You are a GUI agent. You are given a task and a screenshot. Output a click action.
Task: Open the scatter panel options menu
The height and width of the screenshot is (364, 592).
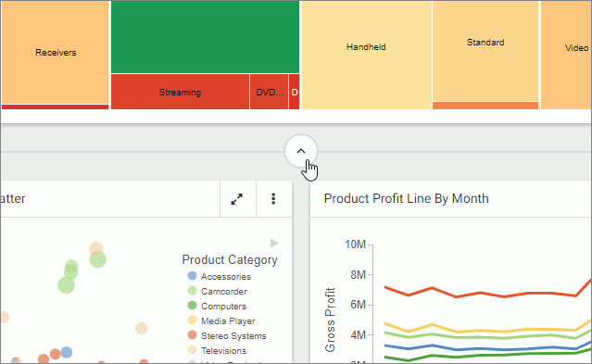pyautogui.click(x=273, y=199)
